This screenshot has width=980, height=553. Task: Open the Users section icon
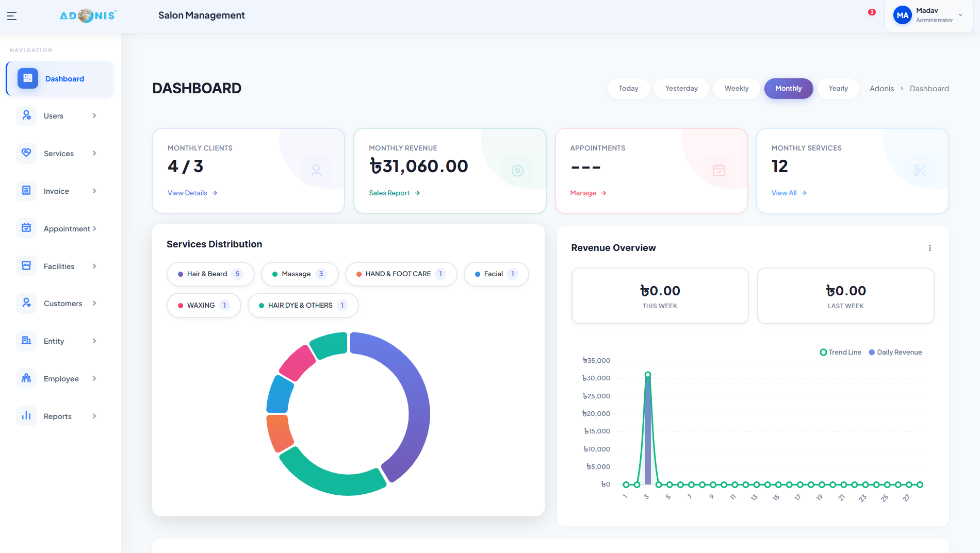[x=27, y=115]
